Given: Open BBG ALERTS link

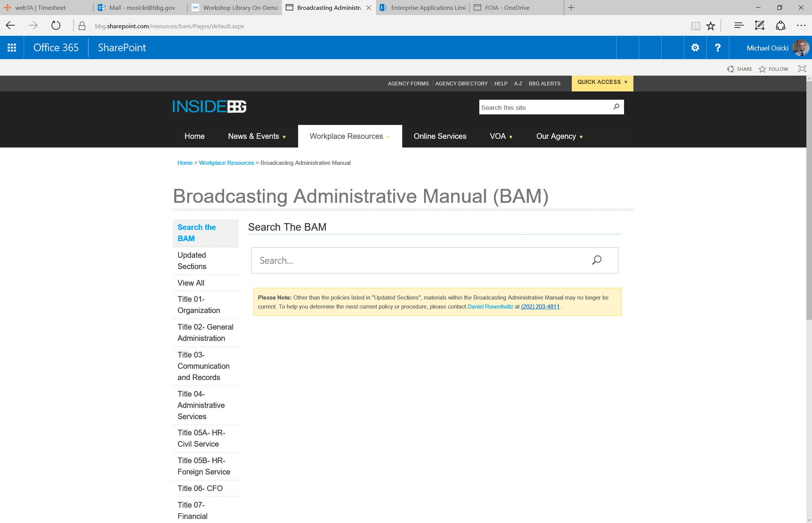Looking at the screenshot, I should point(544,84).
